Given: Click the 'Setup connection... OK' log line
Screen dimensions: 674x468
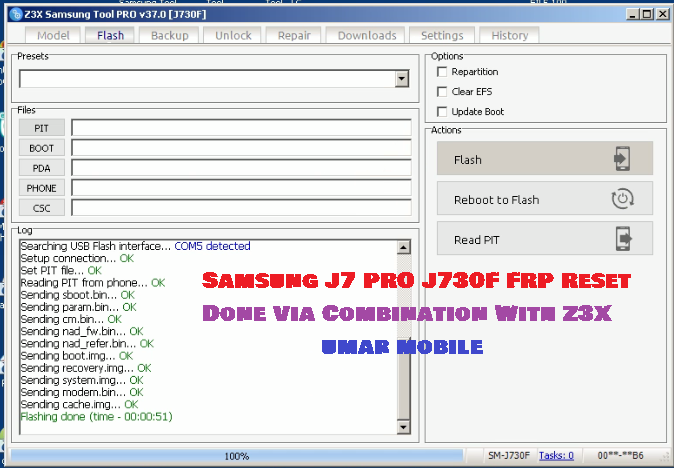Looking at the screenshot, I should (77, 259).
